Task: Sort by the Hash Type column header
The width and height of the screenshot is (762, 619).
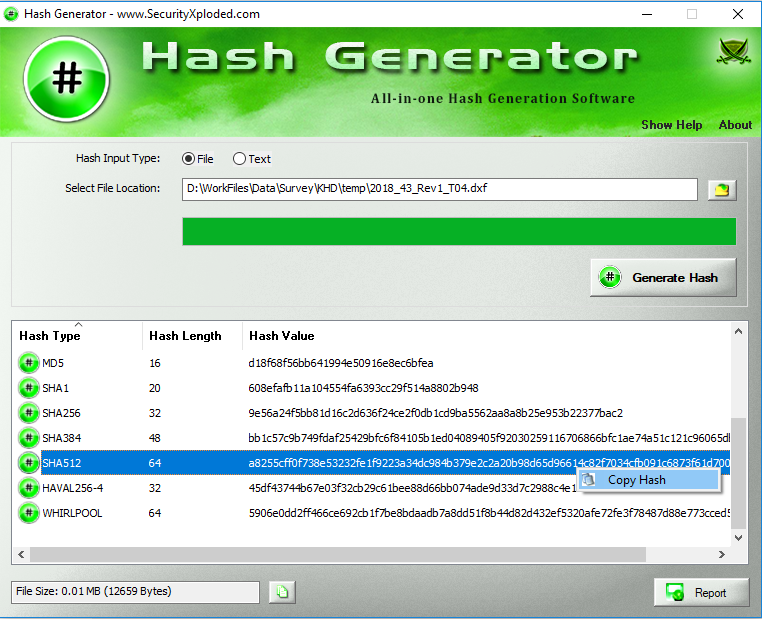Action: click(x=77, y=336)
